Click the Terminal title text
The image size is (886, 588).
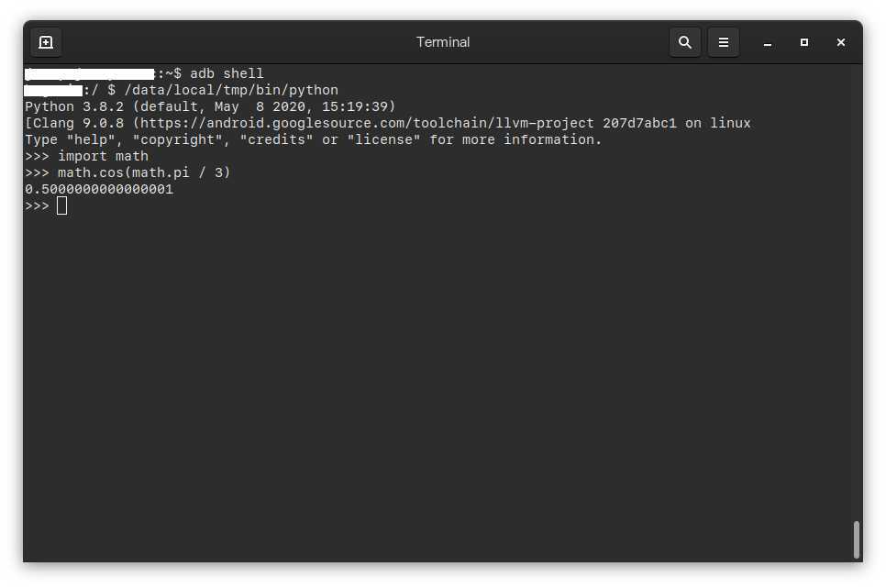443,42
